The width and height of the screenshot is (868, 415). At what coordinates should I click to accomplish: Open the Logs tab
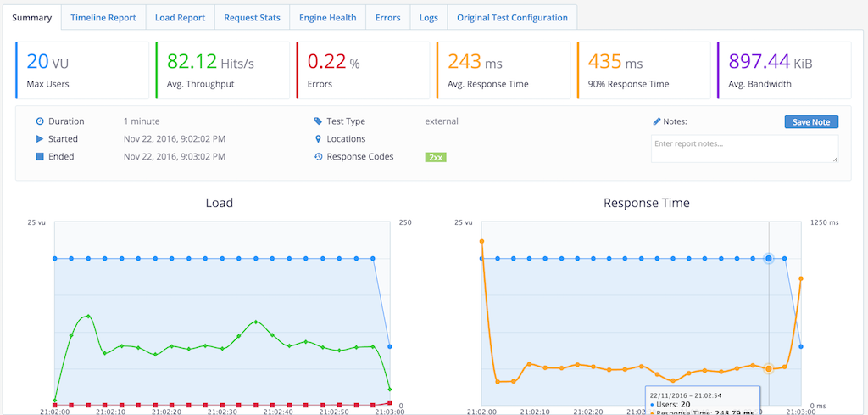tap(428, 17)
